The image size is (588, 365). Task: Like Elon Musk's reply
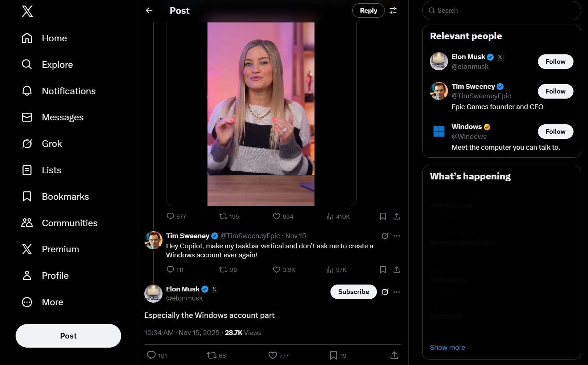(272, 356)
